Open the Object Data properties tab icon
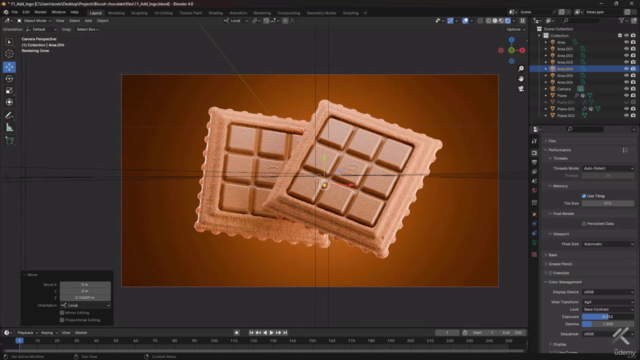Viewport: 640px width, 360px height. point(534,243)
